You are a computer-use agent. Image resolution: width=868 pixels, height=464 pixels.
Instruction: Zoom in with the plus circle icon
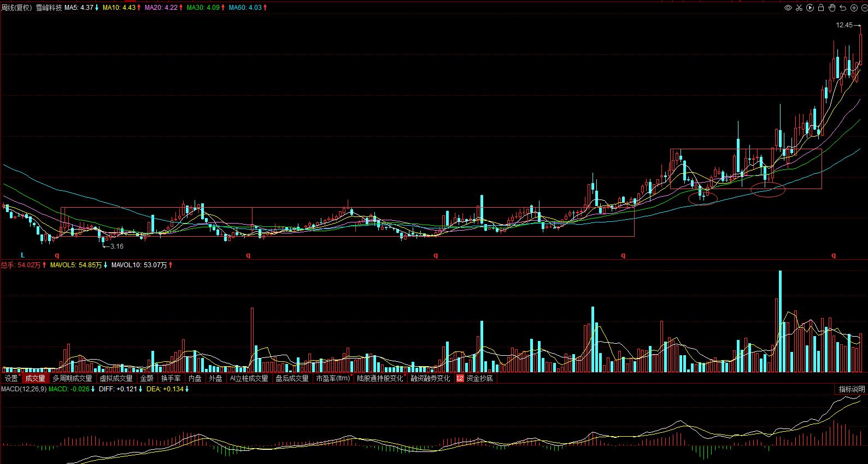pos(854,8)
